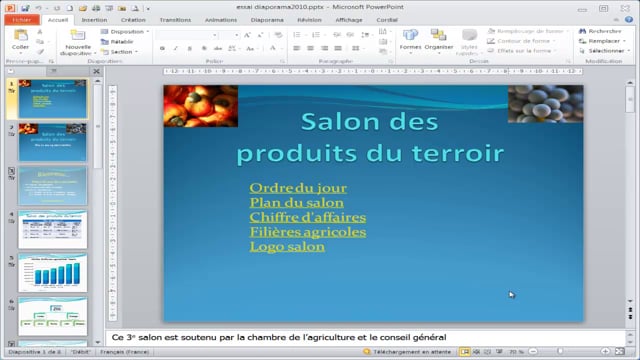This screenshot has width=640, height=360.
Task: Switch to the Animations tab
Action: coord(221,20)
